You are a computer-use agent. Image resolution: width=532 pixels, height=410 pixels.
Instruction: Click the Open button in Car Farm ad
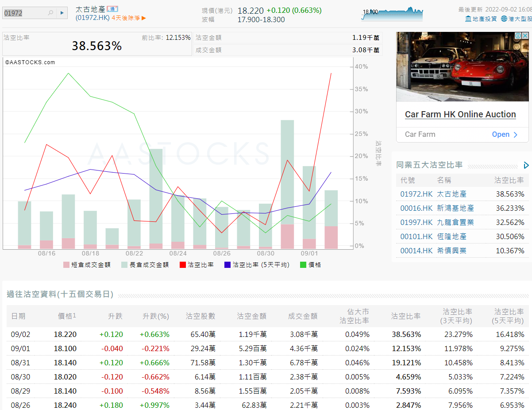(505, 134)
